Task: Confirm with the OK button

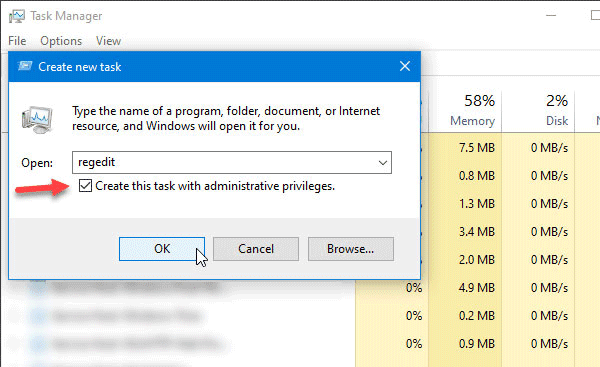Action: click(161, 249)
